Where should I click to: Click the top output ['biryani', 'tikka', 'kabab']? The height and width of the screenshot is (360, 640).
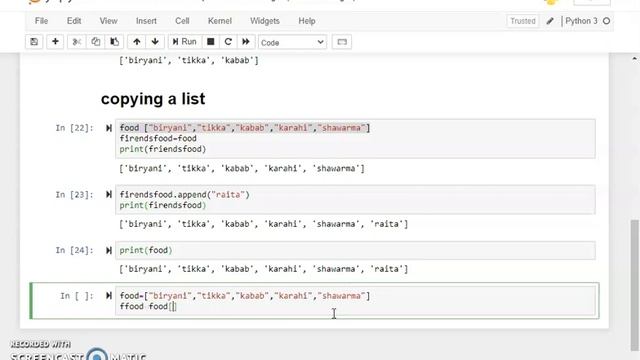coord(189,60)
